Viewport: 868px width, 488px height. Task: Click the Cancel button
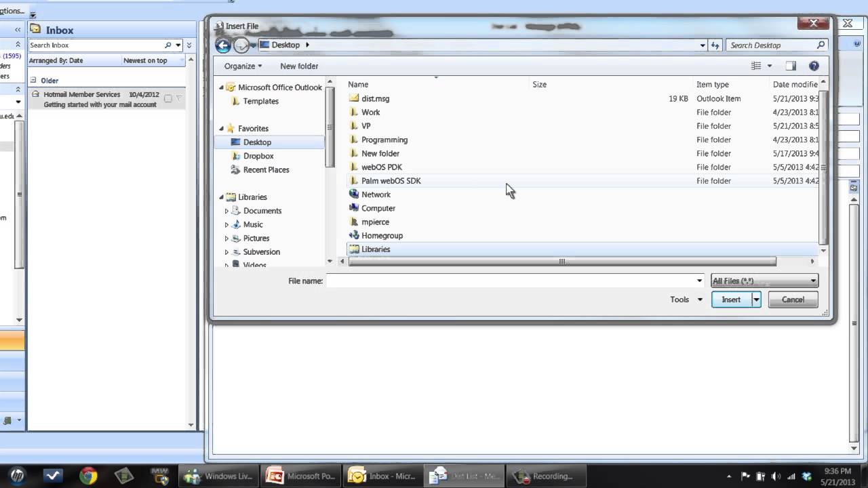click(793, 300)
